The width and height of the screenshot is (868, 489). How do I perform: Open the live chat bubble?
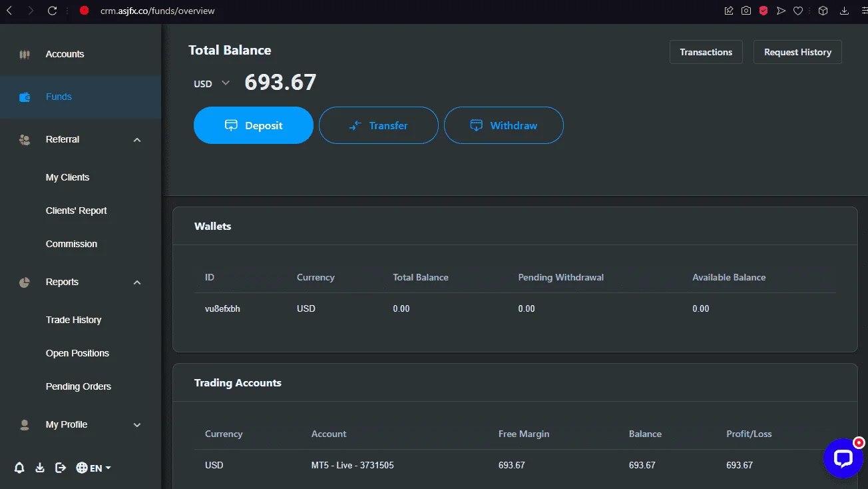(x=843, y=458)
